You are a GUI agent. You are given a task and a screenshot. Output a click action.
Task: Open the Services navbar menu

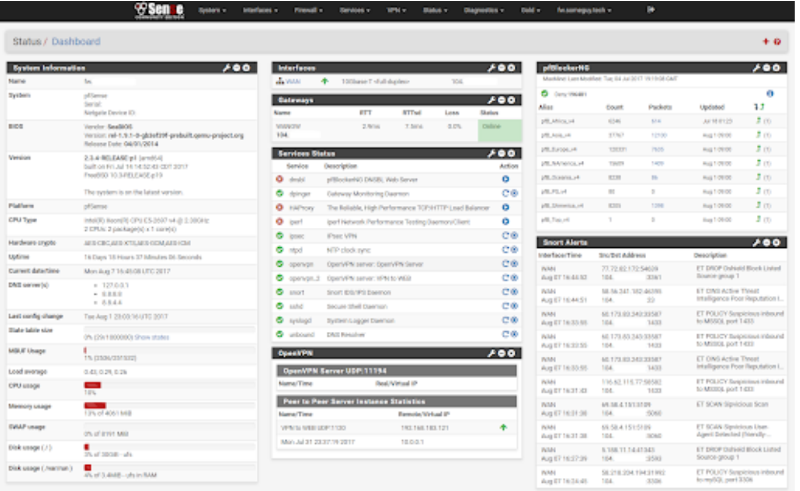(355, 10)
